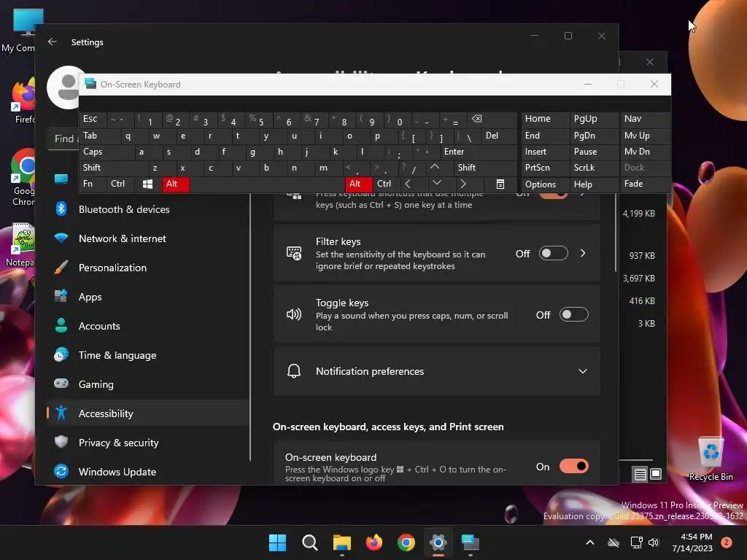Click the Gaming controller icon
The height and width of the screenshot is (560, 747).
tap(61, 384)
